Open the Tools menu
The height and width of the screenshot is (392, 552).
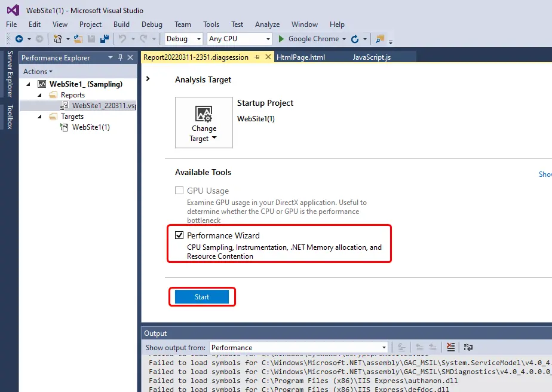tap(211, 24)
